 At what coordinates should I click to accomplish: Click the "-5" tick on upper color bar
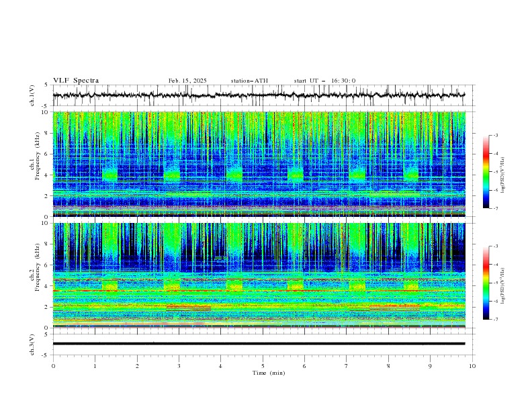click(495, 172)
